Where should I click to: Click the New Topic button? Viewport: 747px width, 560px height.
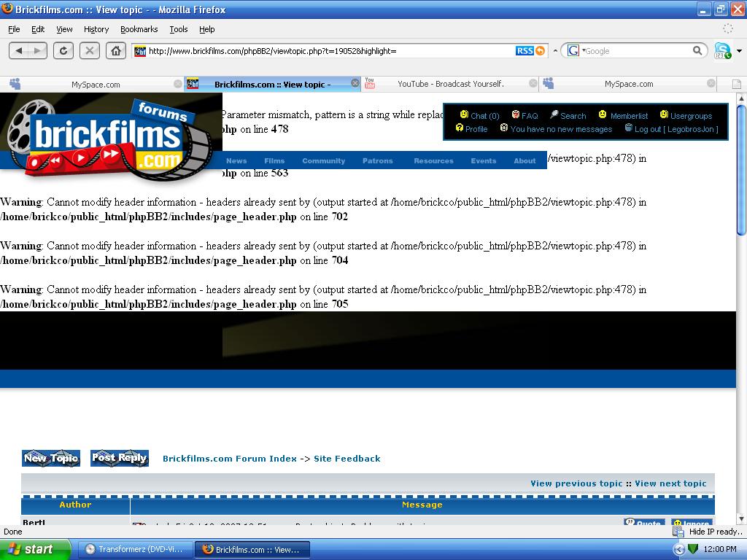(x=51, y=458)
